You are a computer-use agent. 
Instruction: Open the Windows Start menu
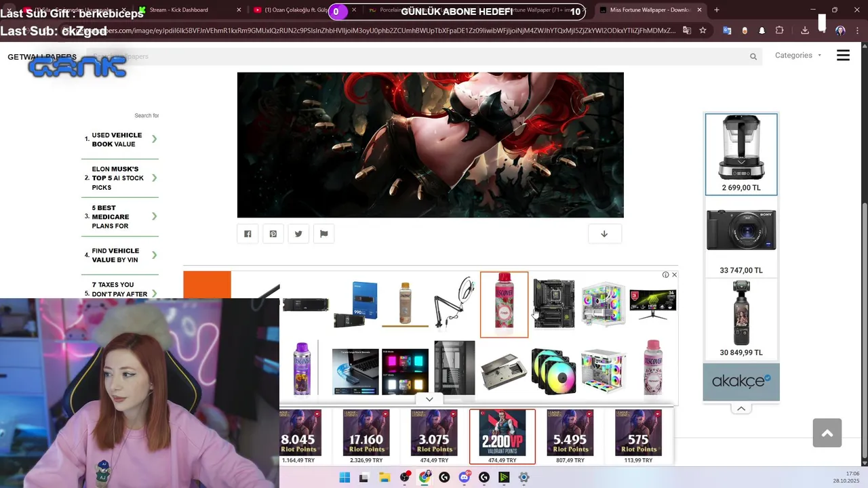(344, 477)
